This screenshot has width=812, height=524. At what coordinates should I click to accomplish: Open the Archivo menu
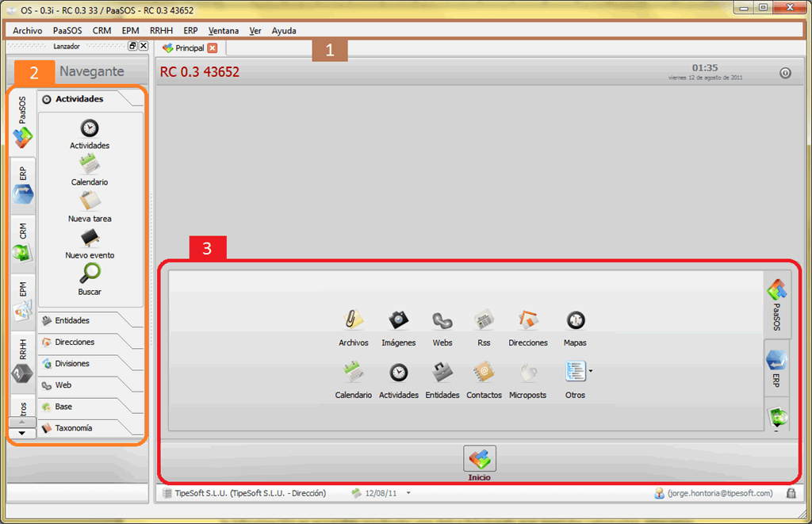pos(28,31)
